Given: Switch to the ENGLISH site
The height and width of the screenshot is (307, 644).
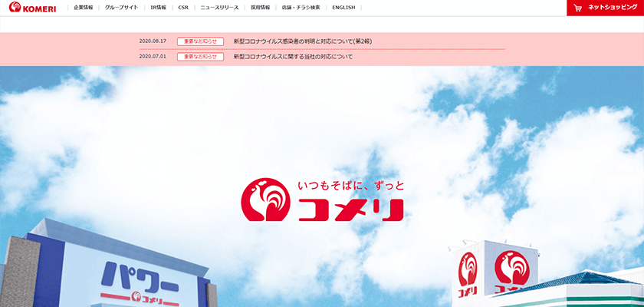Looking at the screenshot, I should pyautogui.click(x=343, y=8).
